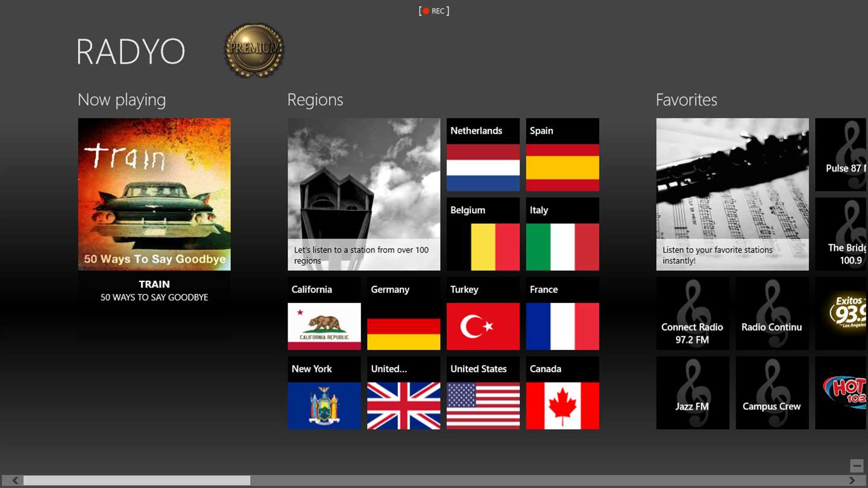Click the REC recording indicator

[434, 11]
